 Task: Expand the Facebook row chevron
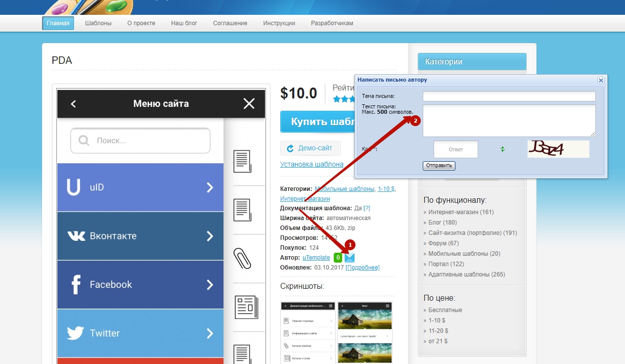pos(210,284)
